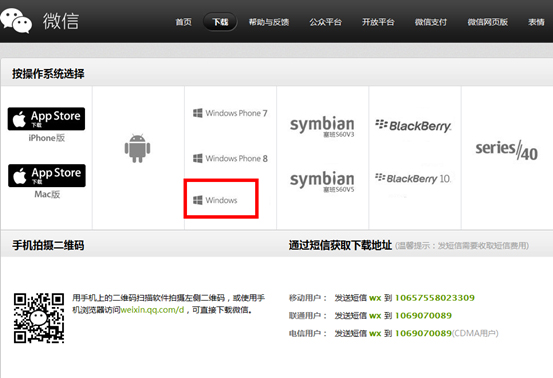Follow the weixin.qq.com/d link
Screen dimensions: 553x378
pos(152,310)
